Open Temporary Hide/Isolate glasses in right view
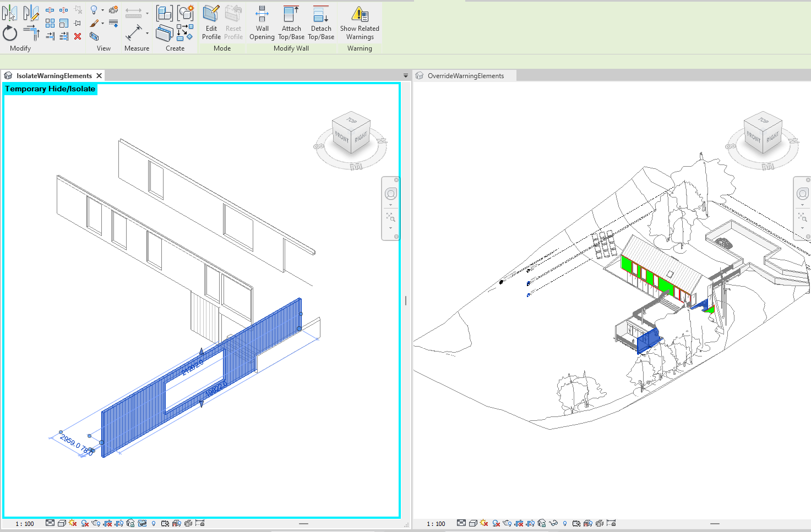The width and height of the screenshot is (811, 532). pos(553,523)
